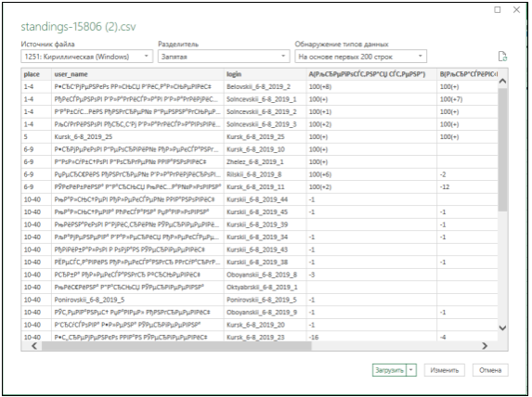Click cell 'Kursk_6-8_2019_11'
Screen dimensions: 532x397
point(265,187)
